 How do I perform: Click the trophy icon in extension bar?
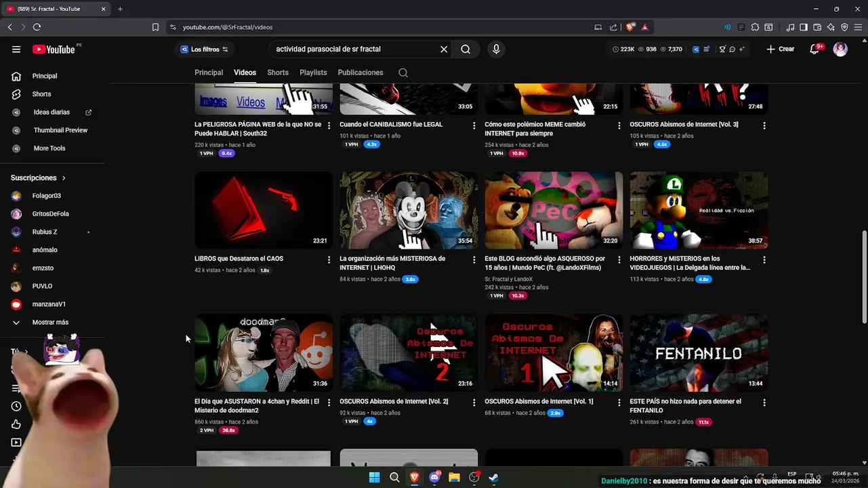(x=722, y=49)
